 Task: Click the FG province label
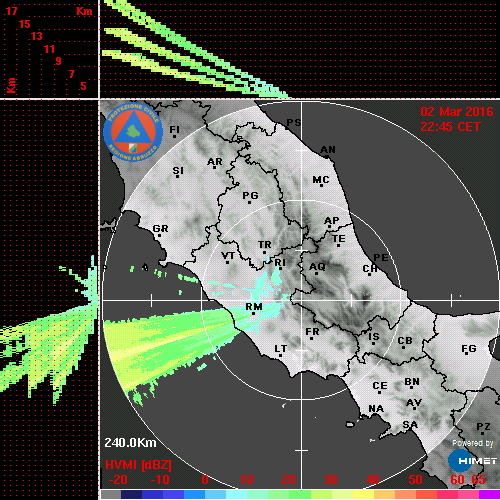[469, 349]
